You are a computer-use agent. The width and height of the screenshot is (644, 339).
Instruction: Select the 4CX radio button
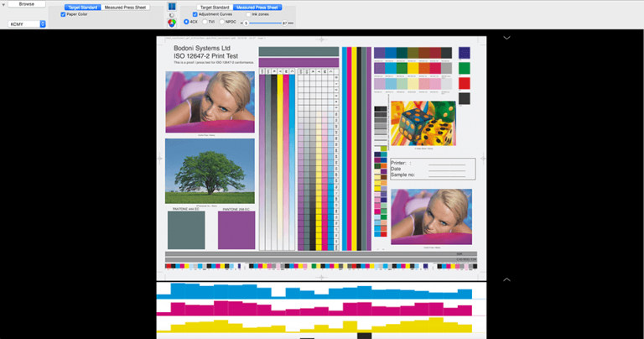(186, 22)
